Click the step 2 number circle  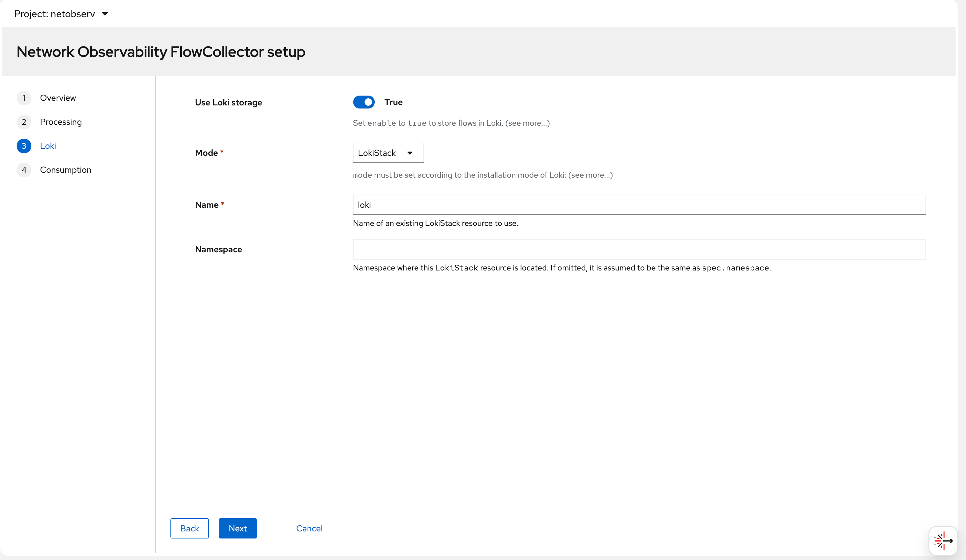(x=24, y=122)
